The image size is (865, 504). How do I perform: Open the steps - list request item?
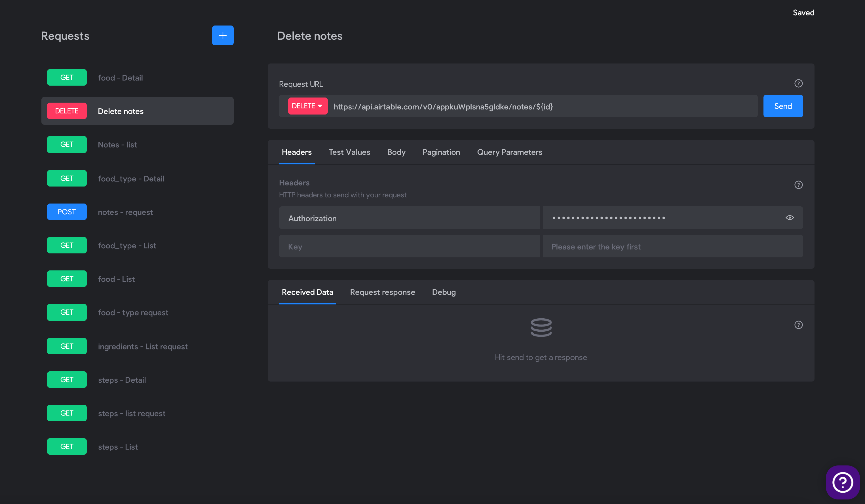coord(137,413)
